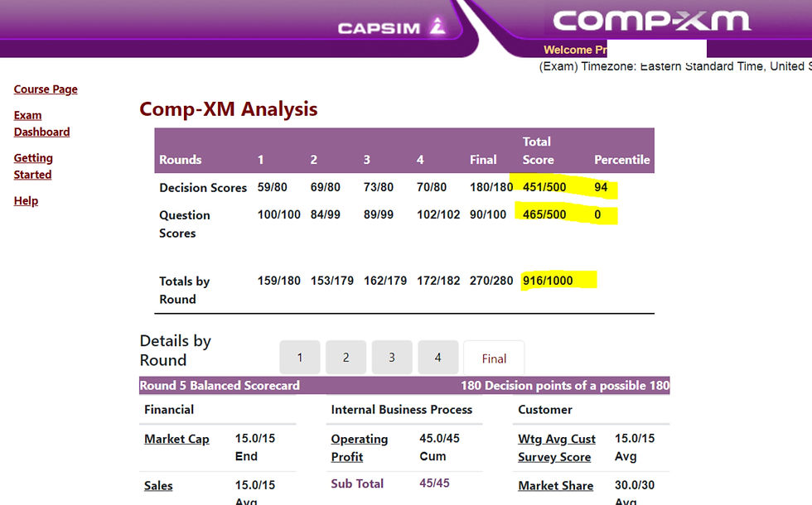Click Operating Profit score 45.0/45
Screen dimensions: 812x505
coord(439,439)
